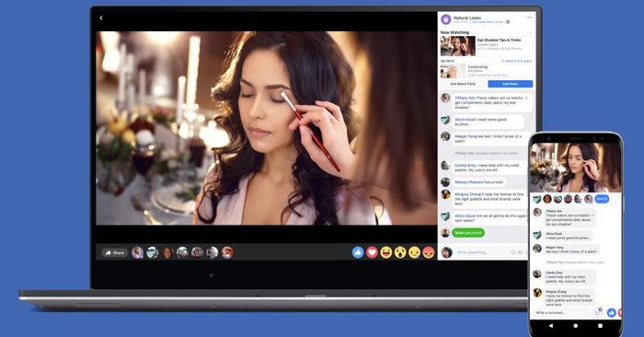Tap the phone's Like thumb icon
Viewport: 644px width, 337px height.
[611, 313]
